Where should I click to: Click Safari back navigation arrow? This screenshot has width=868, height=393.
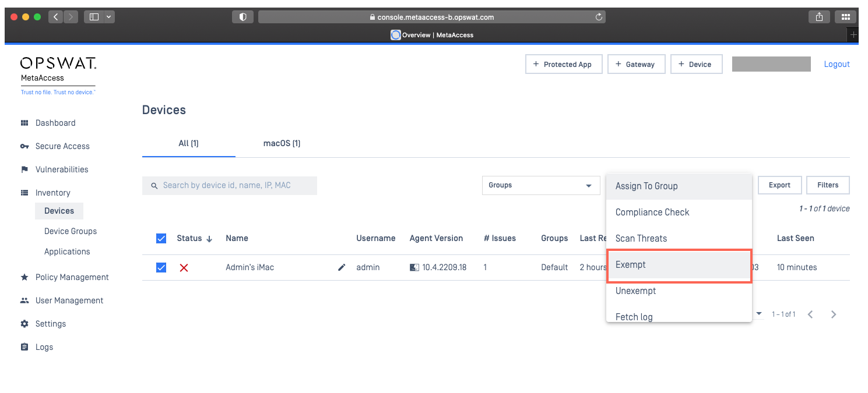tap(56, 17)
